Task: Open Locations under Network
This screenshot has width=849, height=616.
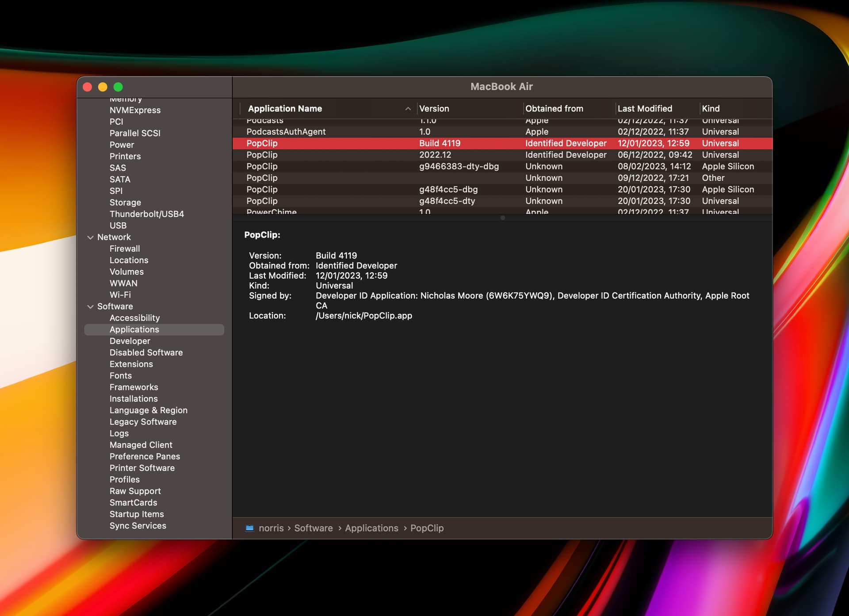Action: pos(129,260)
